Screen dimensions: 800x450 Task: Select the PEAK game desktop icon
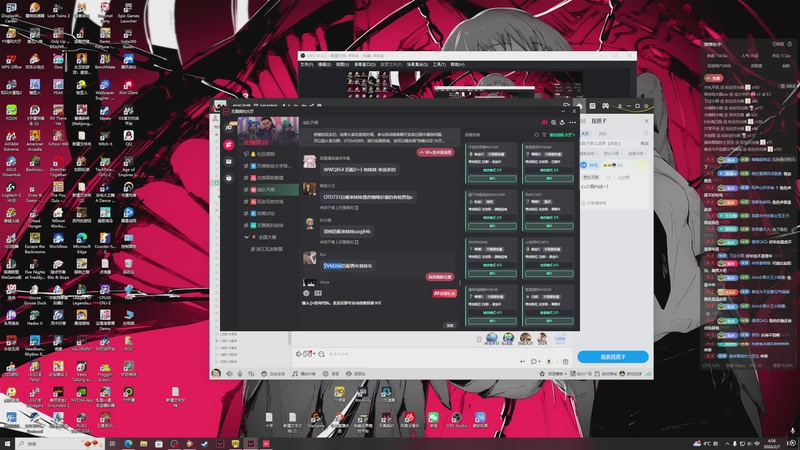(58, 88)
